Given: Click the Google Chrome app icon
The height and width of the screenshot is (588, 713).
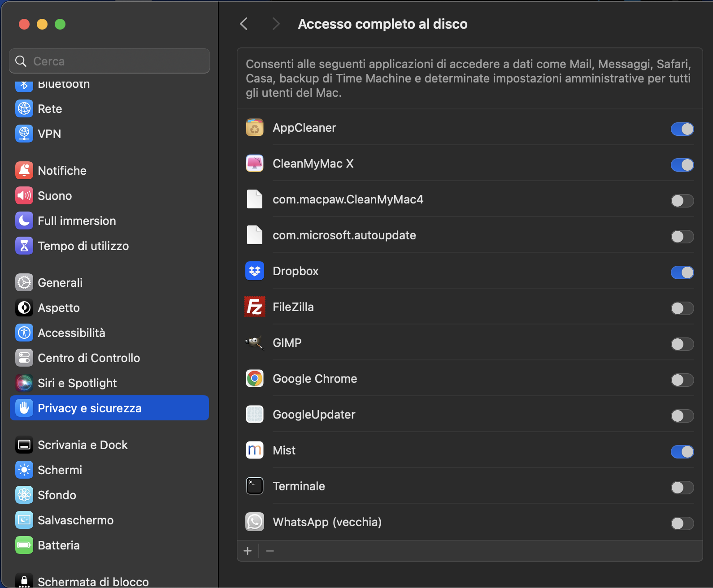Looking at the screenshot, I should 255,379.
